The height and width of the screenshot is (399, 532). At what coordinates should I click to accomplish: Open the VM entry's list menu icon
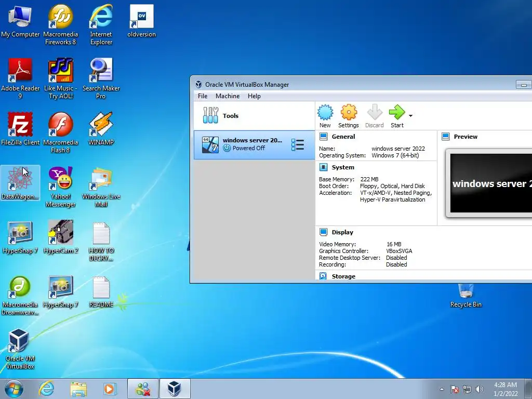tap(298, 145)
